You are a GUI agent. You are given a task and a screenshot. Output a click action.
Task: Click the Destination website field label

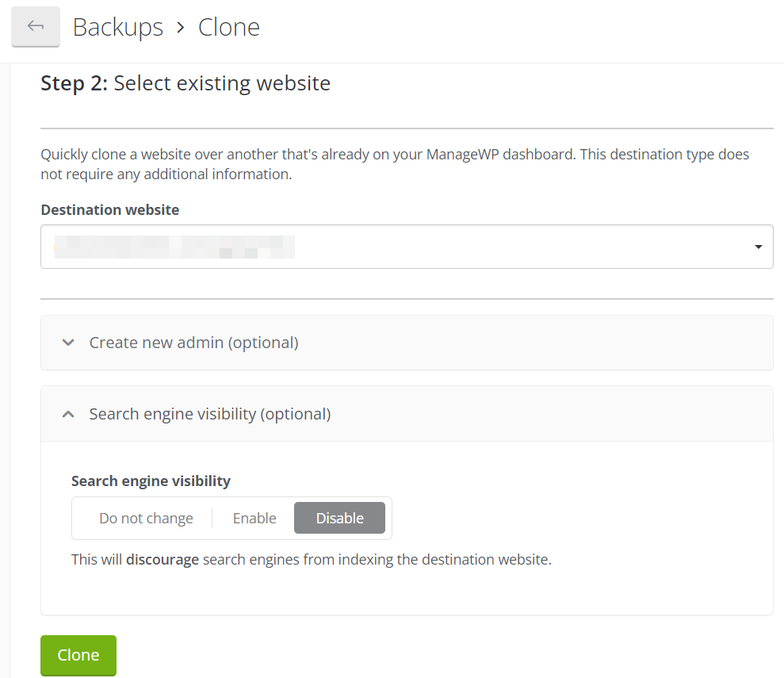point(109,210)
